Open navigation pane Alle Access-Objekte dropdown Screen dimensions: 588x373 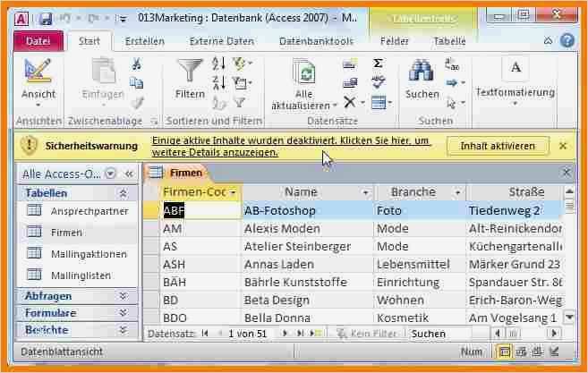pyautogui.click(x=110, y=174)
